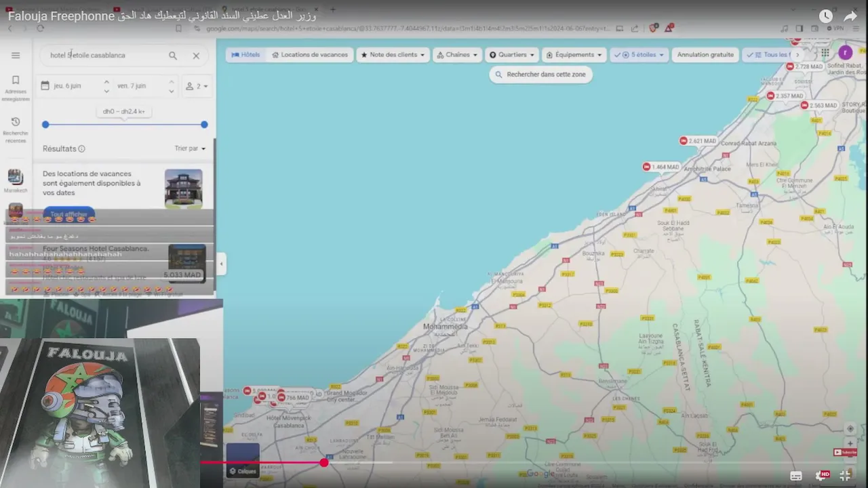Click the Mohammédia label on the map

click(445, 327)
